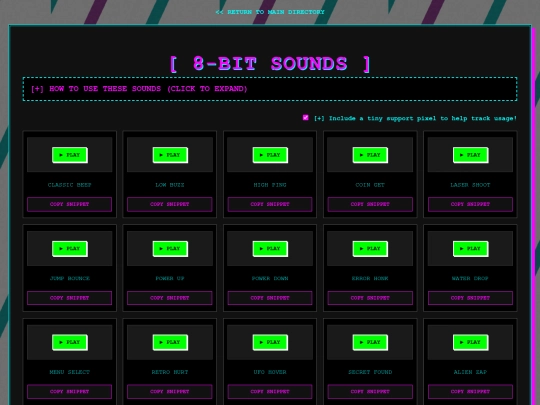The width and height of the screenshot is (540, 405).
Task: Click the Coin Get sound label
Action: coord(370,185)
